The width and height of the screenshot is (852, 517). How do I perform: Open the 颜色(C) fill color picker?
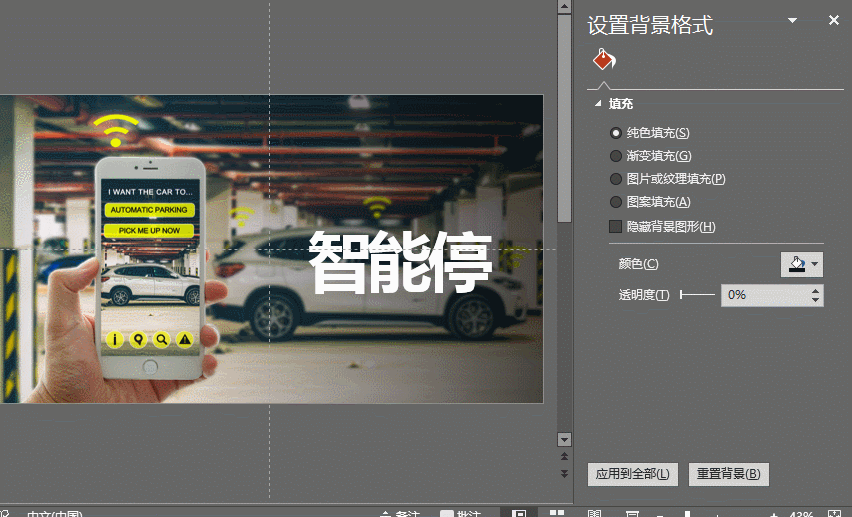(x=801, y=264)
